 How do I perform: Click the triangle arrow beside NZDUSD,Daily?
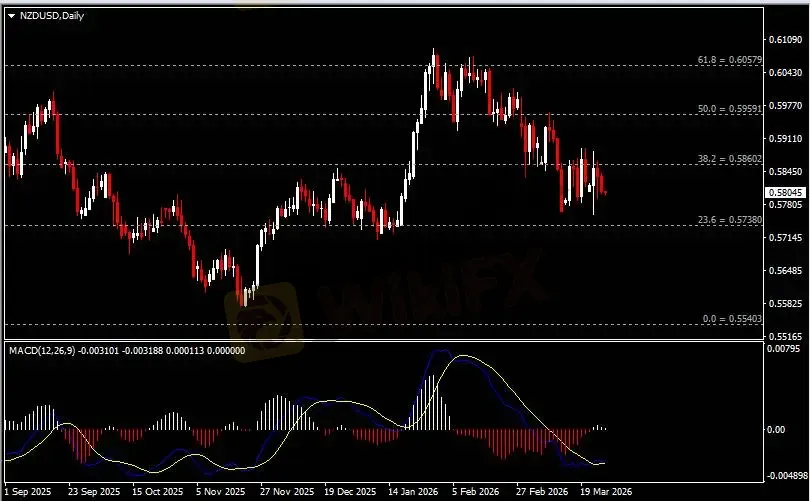(11, 16)
